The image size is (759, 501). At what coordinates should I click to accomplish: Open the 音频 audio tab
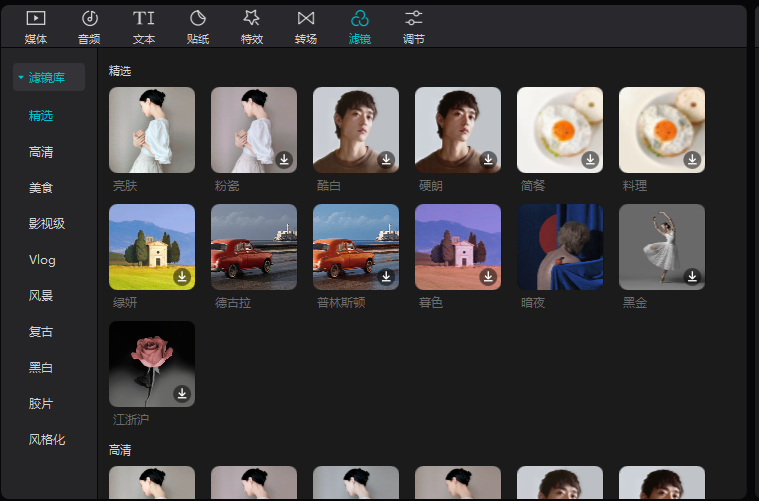click(x=90, y=28)
